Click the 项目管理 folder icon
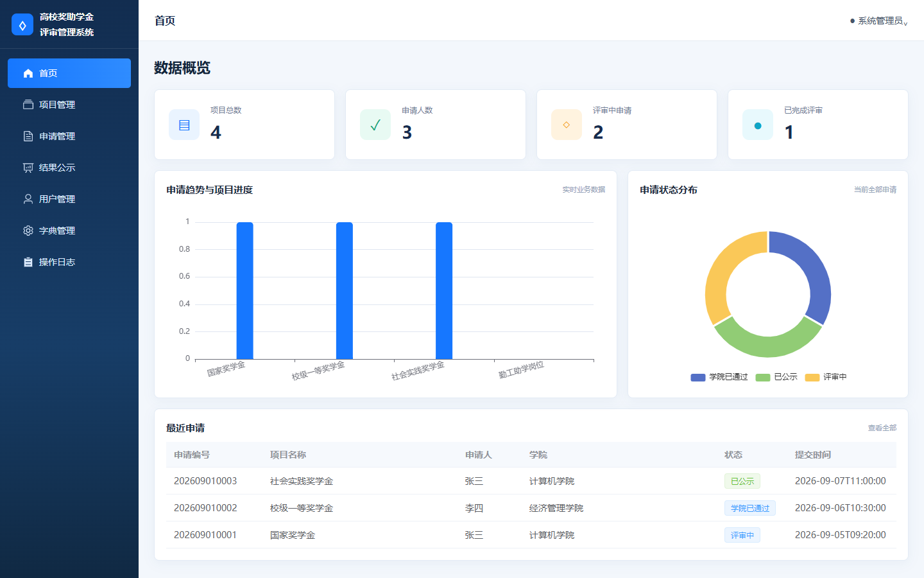This screenshot has height=578, width=924. 28,105
